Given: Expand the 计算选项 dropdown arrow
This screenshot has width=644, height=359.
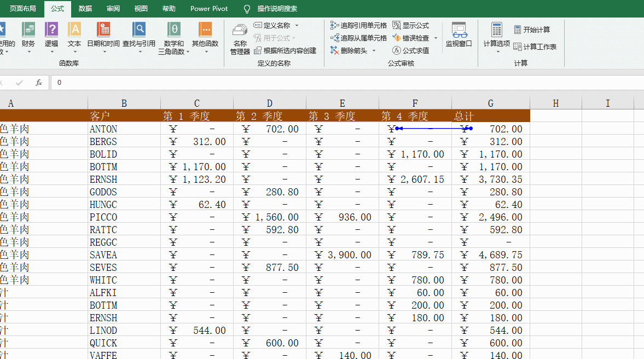Looking at the screenshot, I should 498,52.
